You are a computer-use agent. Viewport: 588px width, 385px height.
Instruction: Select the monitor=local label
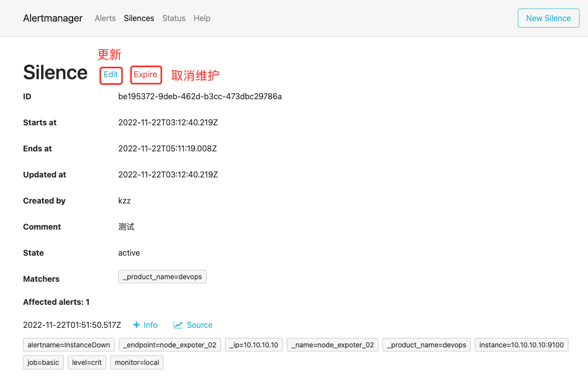pyautogui.click(x=137, y=362)
